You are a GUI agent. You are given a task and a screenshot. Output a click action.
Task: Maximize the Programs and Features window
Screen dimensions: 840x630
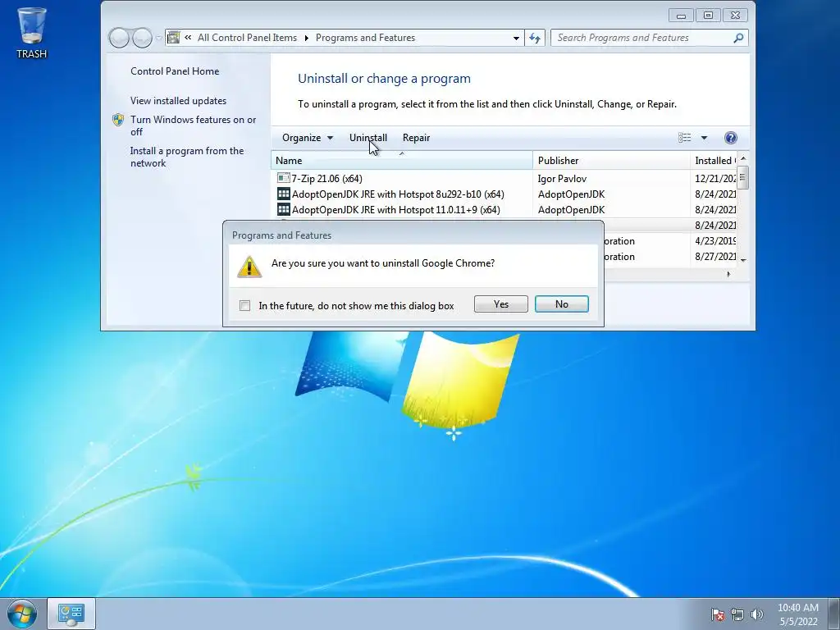708,16
